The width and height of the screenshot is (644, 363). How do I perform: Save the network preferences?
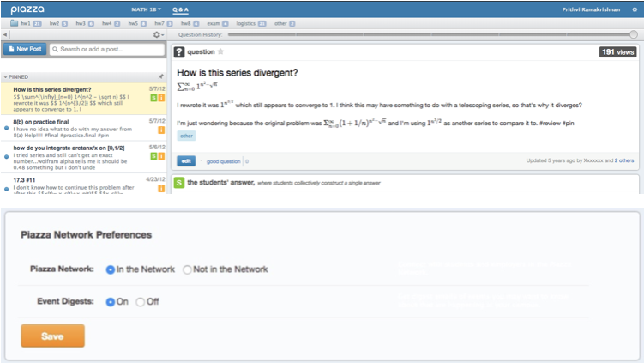[52, 336]
